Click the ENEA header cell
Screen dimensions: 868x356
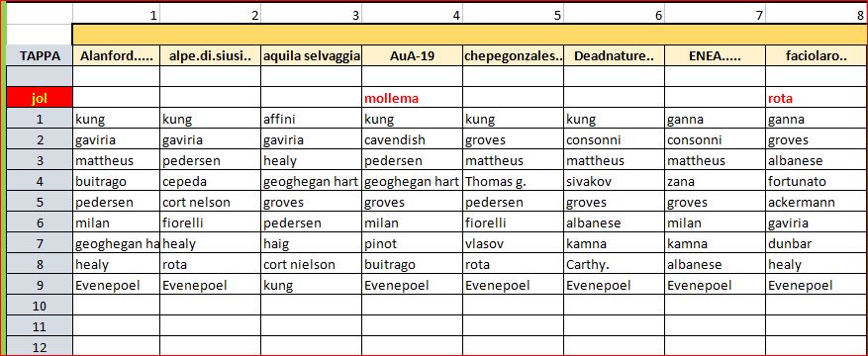tap(715, 55)
